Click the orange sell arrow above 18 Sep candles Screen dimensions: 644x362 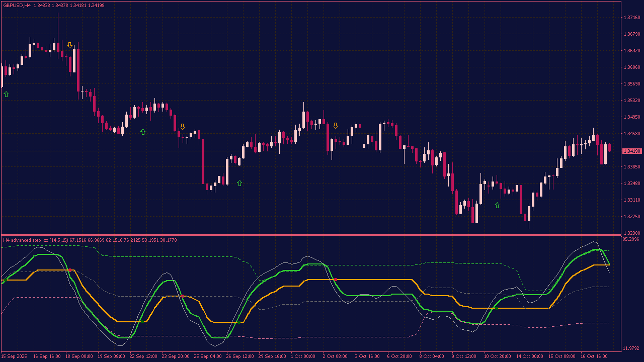pyautogui.click(x=70, y=44)
